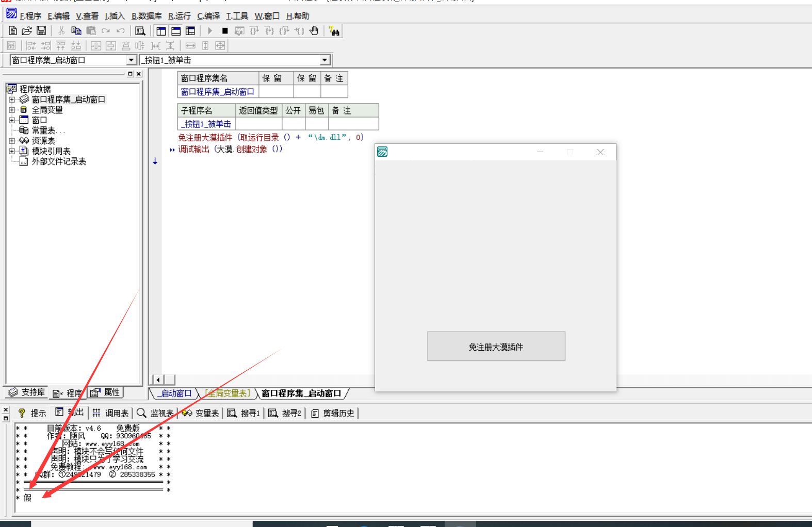Open the R.运行 menu
The width and height of the screenshot is (812, 527).
(179, 16)
